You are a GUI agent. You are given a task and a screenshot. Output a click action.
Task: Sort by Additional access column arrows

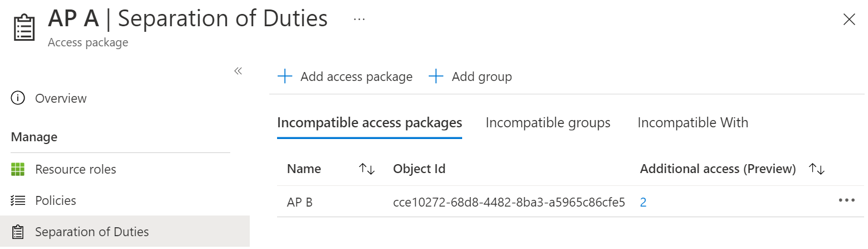[x=817, y=169]
